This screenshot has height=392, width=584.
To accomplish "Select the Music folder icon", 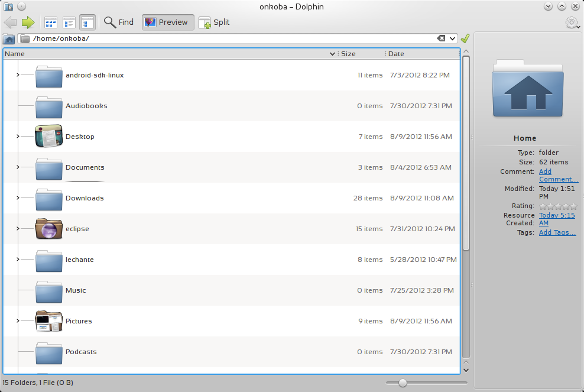I will pos(49,291).
